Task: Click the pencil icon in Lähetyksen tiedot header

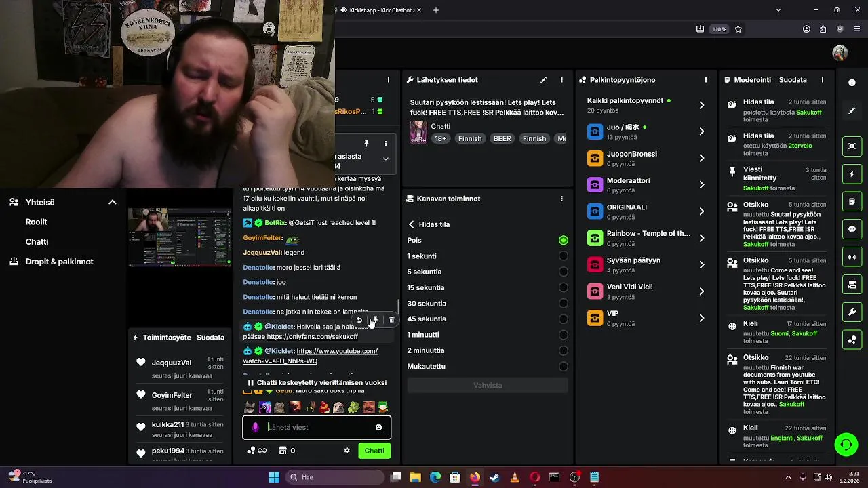Action: pos(543,80)
